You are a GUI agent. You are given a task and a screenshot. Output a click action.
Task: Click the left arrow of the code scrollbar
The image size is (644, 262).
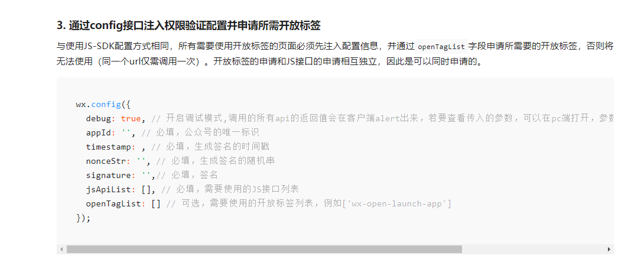[x=61, y=249]
